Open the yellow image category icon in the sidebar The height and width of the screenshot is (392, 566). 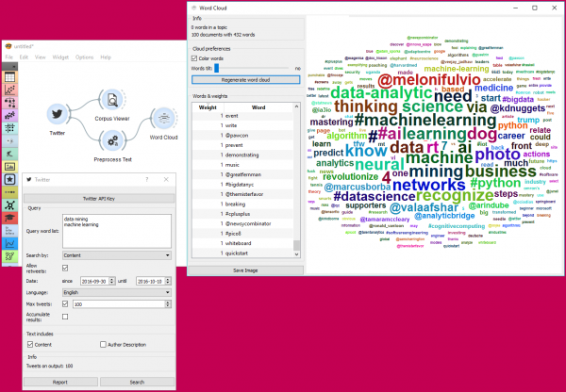coord(9,167)
